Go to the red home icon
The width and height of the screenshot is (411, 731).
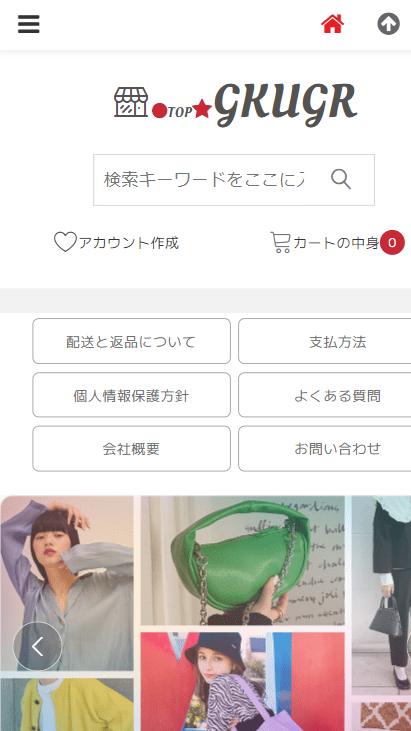click(332, 24)
